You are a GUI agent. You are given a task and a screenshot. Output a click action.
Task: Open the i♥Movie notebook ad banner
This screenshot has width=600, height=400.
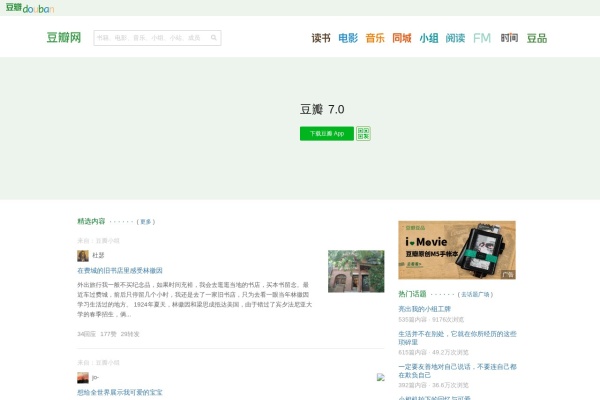tap(457, 250)
